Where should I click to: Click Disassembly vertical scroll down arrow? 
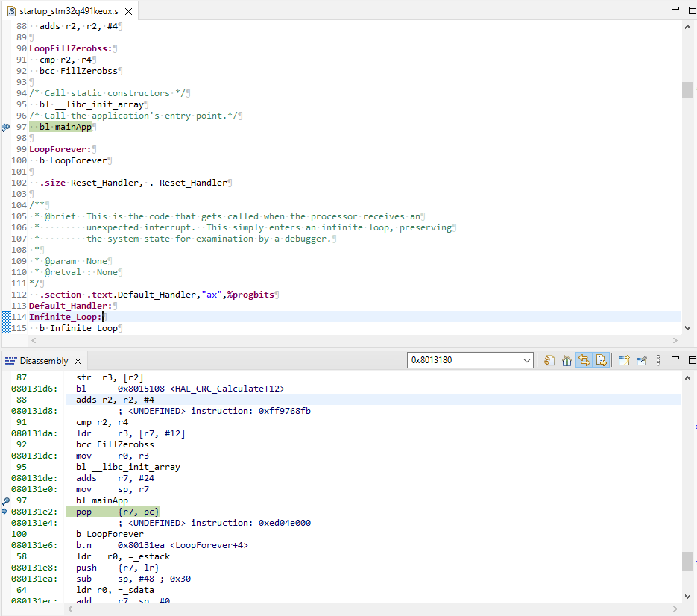click(x=687, y=596)
